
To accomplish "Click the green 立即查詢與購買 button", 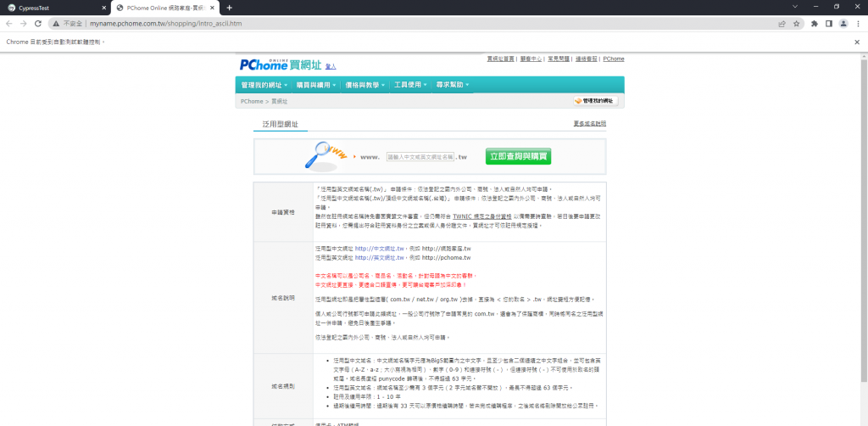I will click(x=518, y=156).
